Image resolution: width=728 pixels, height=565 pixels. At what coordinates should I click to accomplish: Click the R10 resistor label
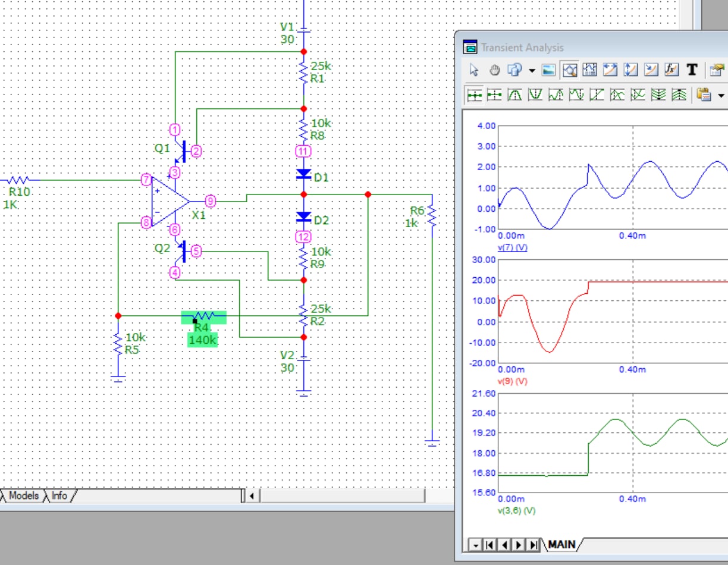pos(19,192)
